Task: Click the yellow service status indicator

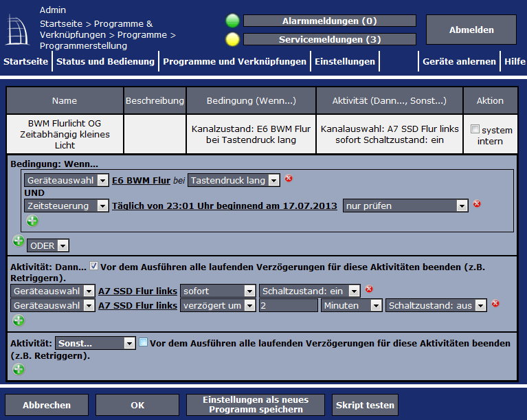Action: coord(232,39)
